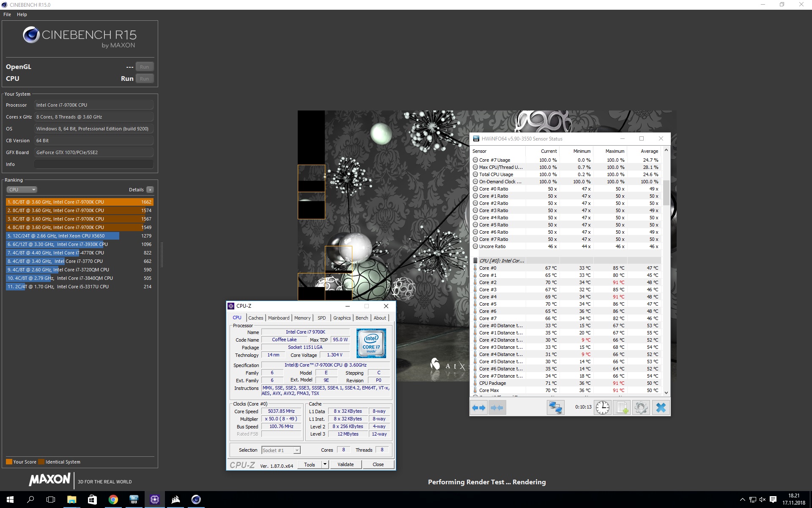The width and height of the screenshot is (812, 508).
Task: Click HWiNFO clock reset timer icon
Action: click(603, 408)
